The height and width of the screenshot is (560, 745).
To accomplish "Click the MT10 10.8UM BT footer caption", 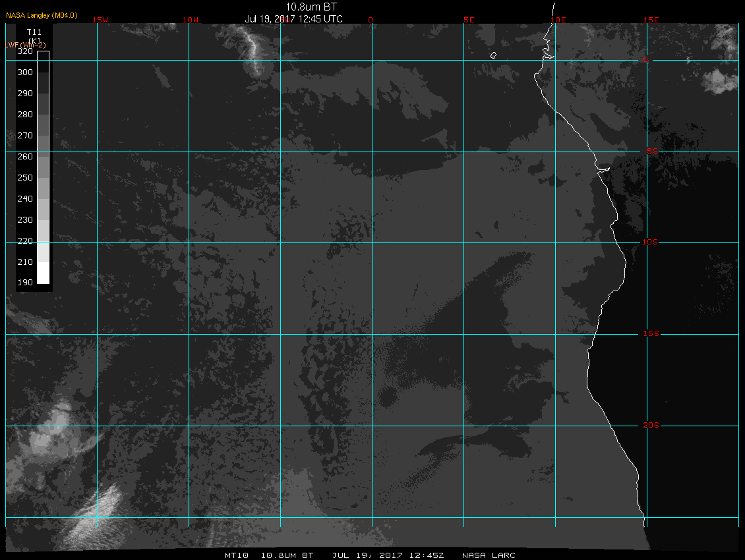I will pyautogui.click(x=269, y=555).
